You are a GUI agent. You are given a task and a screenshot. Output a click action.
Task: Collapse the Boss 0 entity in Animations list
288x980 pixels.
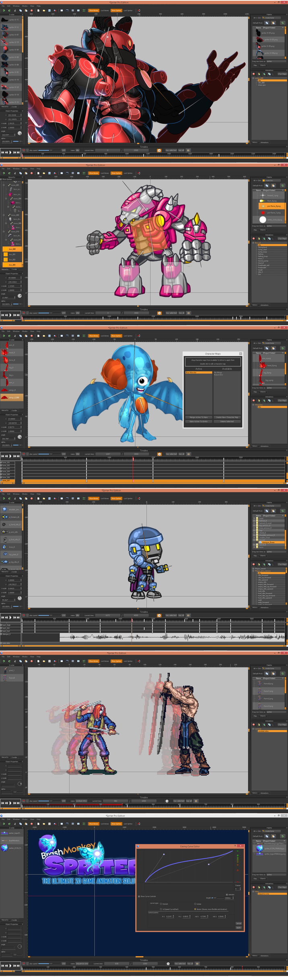[x=253, y=243]
